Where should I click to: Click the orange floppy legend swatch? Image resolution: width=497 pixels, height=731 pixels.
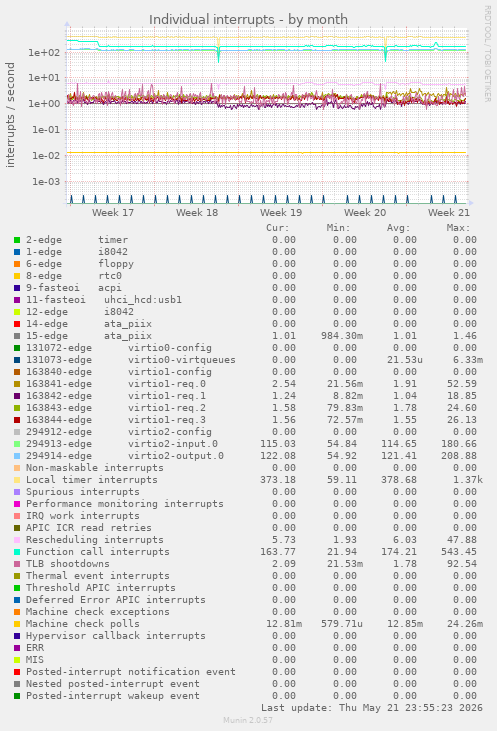click(x=17, y=264)
